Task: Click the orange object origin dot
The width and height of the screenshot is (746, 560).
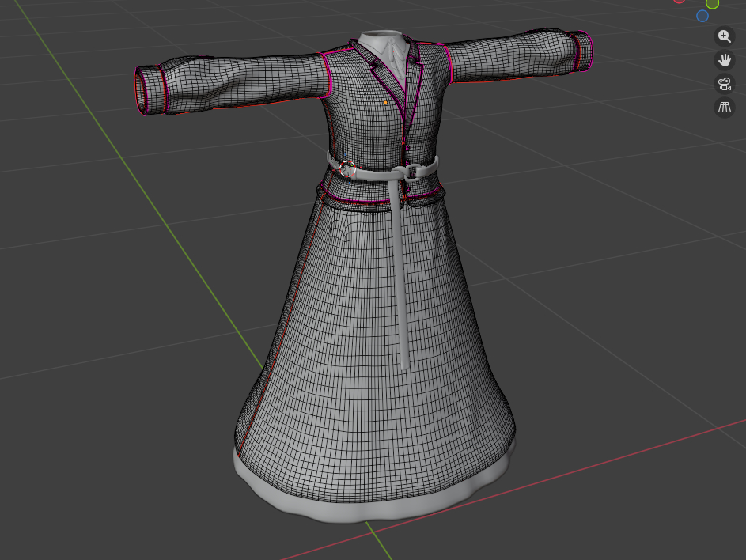Action: click(x=385, y=103)
